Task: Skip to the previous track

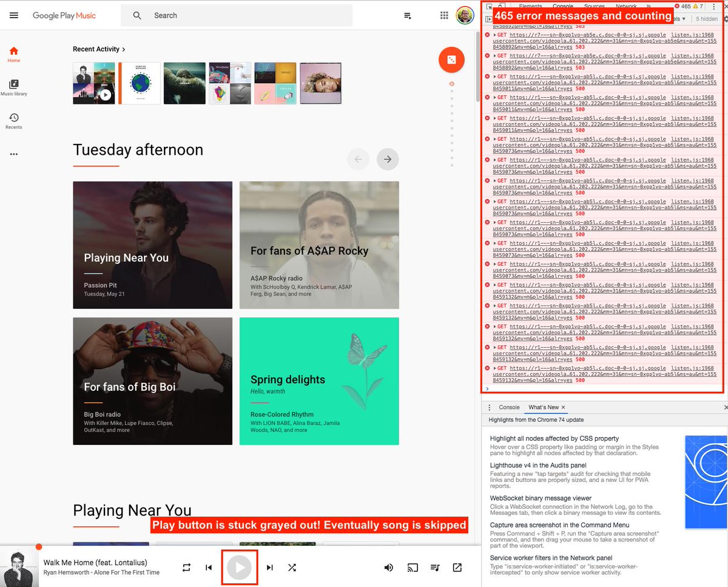Action: tap(209, 568)
